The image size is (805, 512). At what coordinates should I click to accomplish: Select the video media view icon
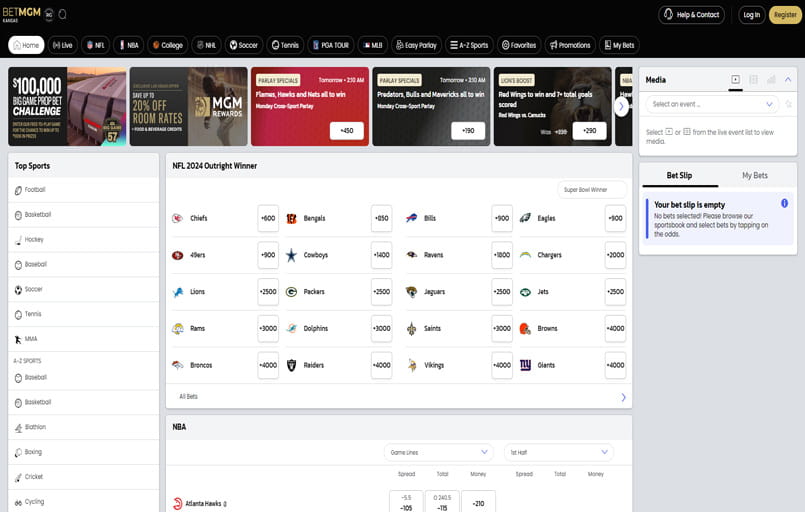[735, 79]
